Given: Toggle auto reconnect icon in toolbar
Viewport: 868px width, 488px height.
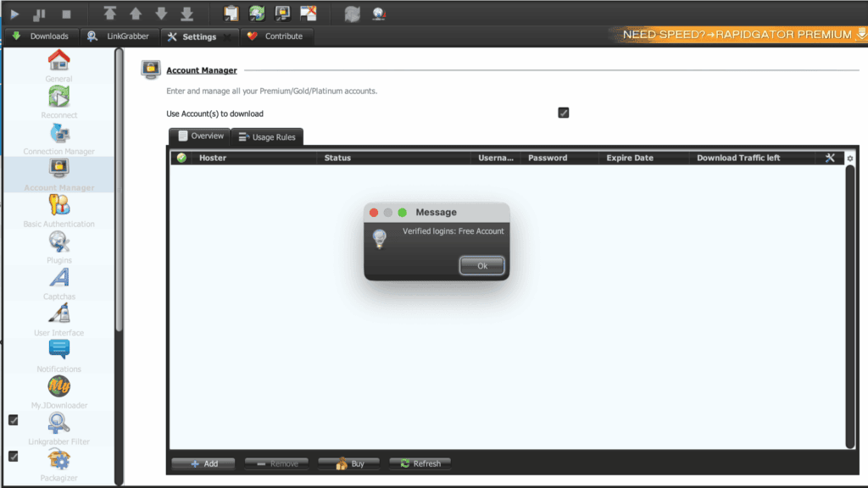Looking at the screenshot, I should click(256, 14).
